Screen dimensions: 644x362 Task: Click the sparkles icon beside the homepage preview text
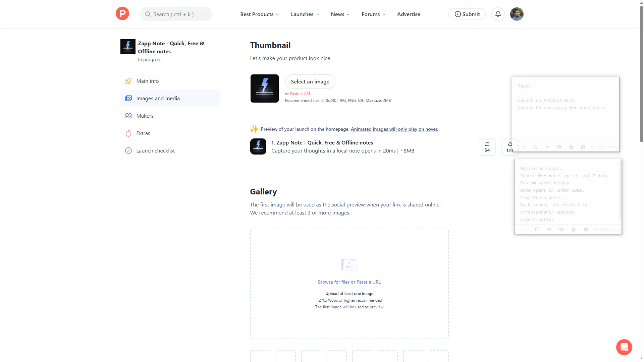(254, 129)
